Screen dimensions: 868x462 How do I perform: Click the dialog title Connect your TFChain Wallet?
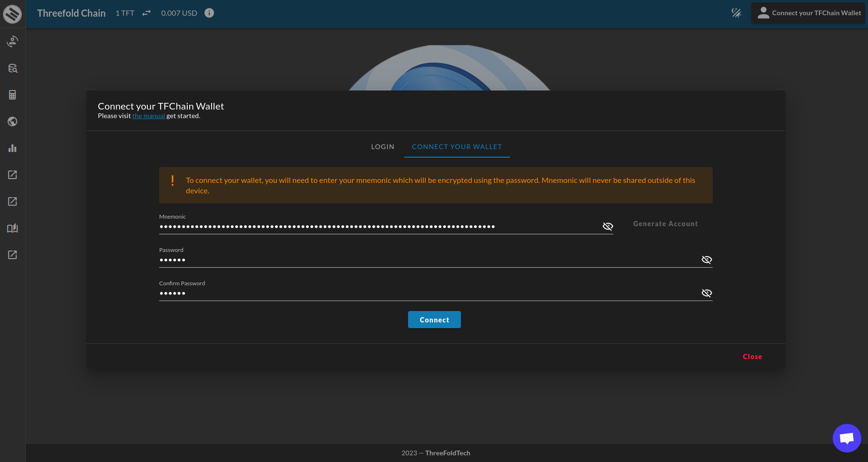coord(161,106)
